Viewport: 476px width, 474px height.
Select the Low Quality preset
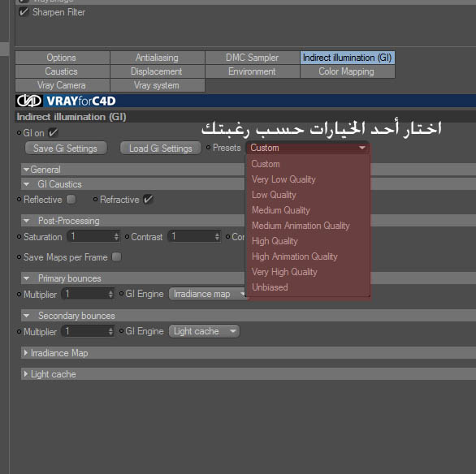click(x=308, y=195)
